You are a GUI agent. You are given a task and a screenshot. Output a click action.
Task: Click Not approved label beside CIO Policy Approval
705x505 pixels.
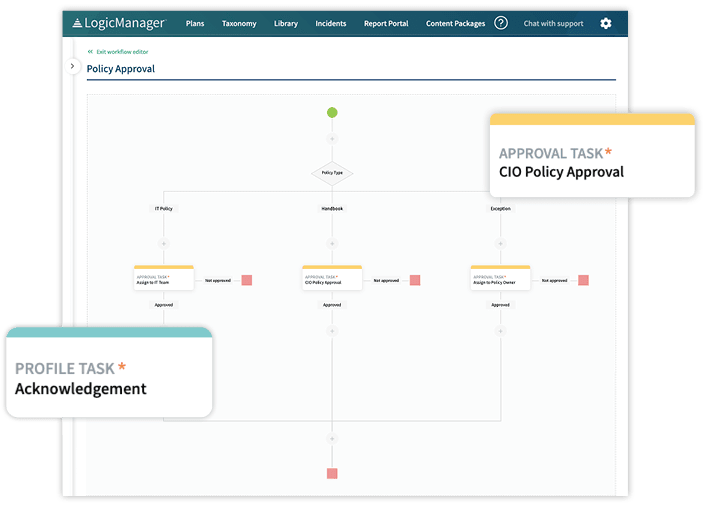pyautogui.click(x=386, y=281)
